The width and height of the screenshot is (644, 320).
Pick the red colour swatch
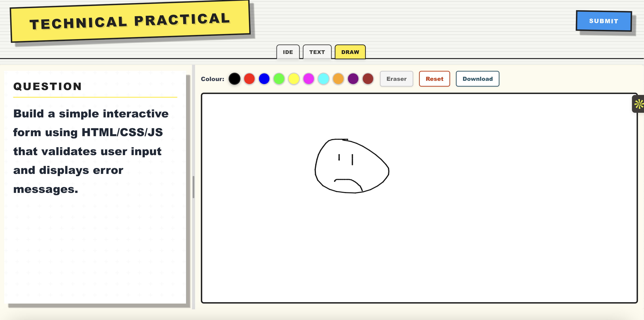(249, 79)
